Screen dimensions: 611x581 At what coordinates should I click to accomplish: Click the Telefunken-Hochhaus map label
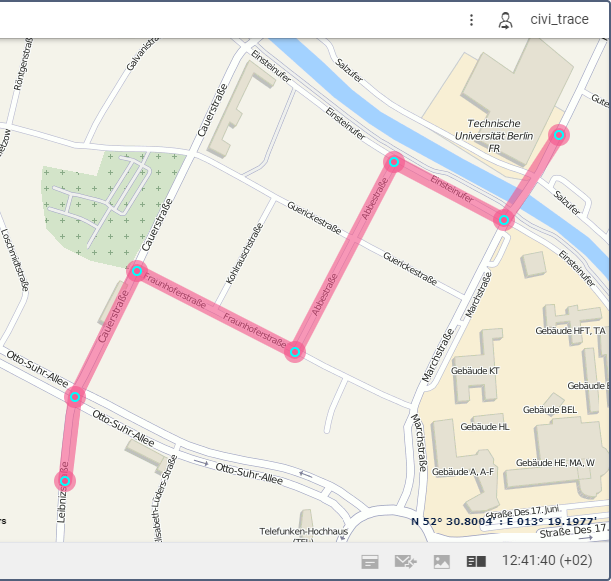pos(304,531)
